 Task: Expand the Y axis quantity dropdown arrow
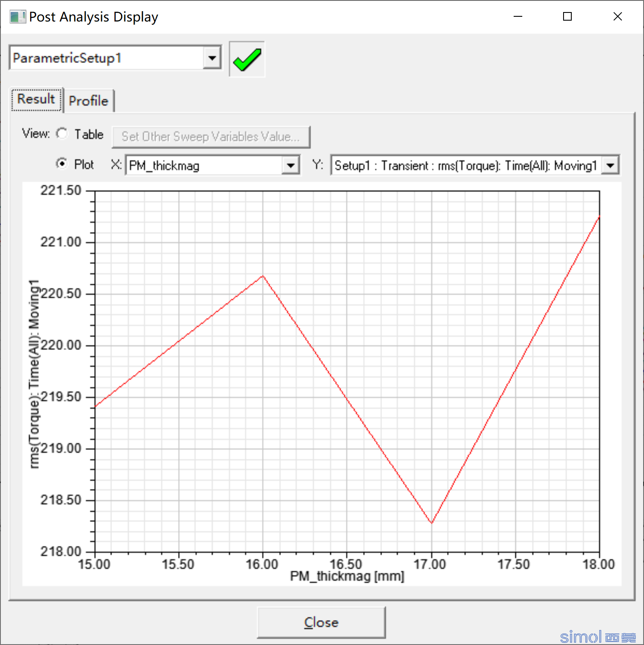(610, 166)
